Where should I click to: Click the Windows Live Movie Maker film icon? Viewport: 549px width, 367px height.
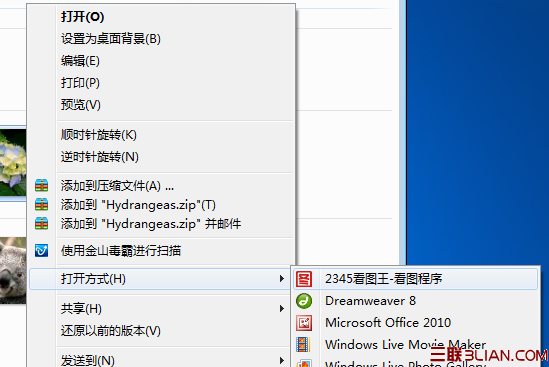[x=304, y=344]
